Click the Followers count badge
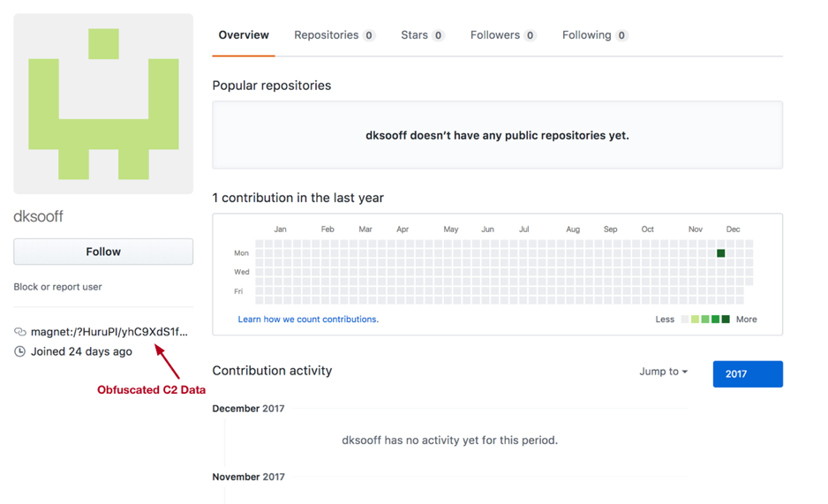 [530, 35]
